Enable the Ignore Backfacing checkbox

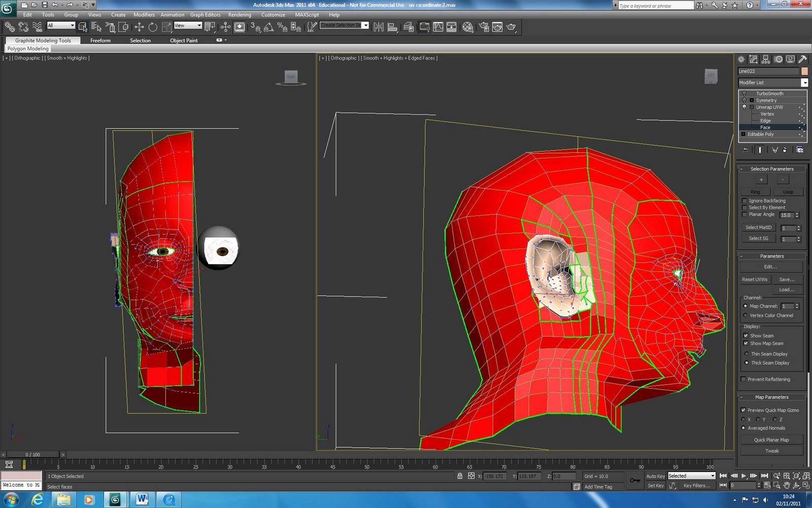pyautogui.click(x=744, y=201)
